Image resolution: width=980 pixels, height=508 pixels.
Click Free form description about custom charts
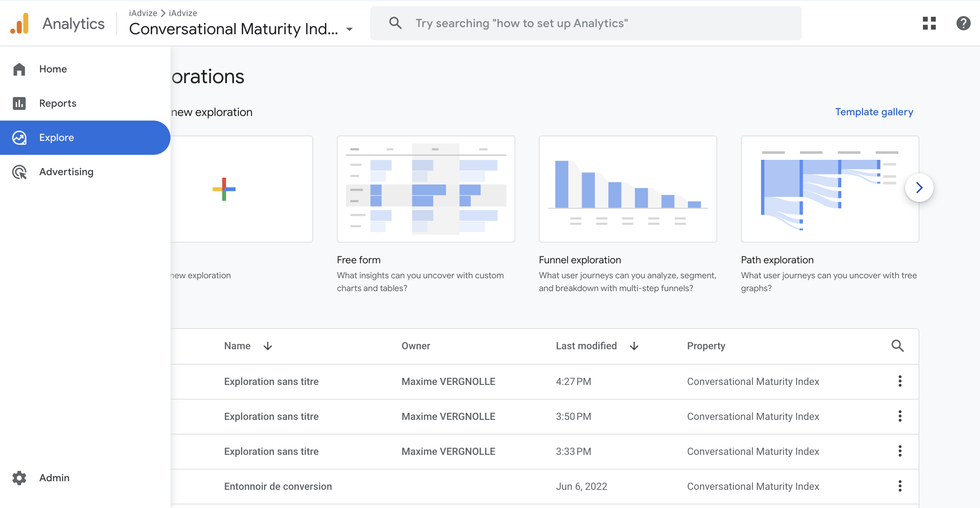[420, 281]
